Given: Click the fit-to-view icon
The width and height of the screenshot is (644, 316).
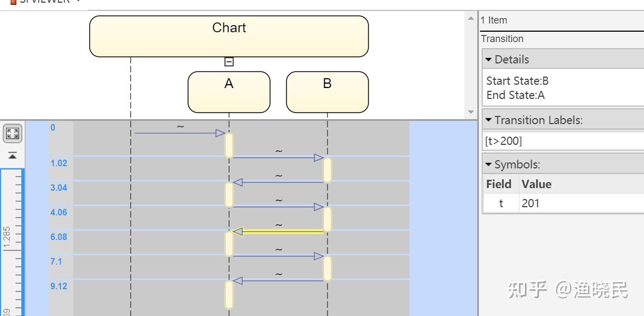Looking at the screenshot, I should pos(13,133).
